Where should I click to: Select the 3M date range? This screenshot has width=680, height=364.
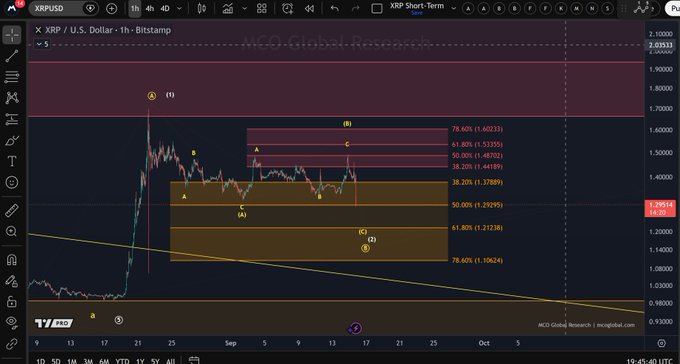88,361
